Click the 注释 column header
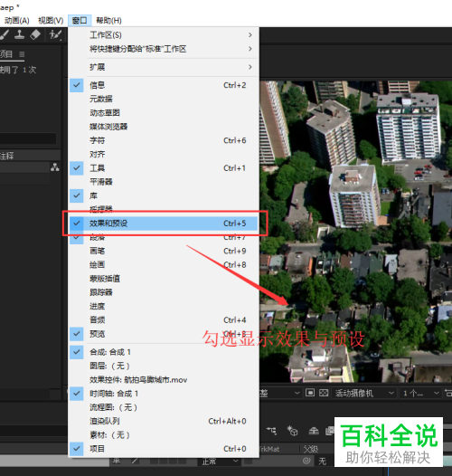452x476 pixels. [x=6, y=156]
